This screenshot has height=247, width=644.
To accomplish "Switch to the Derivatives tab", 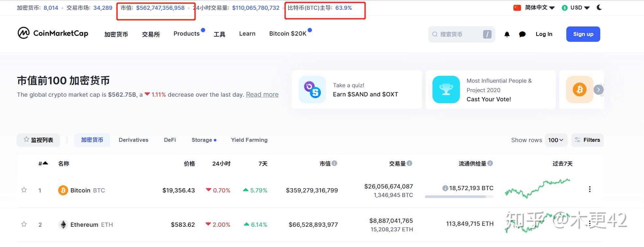I will click(x=134, y=140).
